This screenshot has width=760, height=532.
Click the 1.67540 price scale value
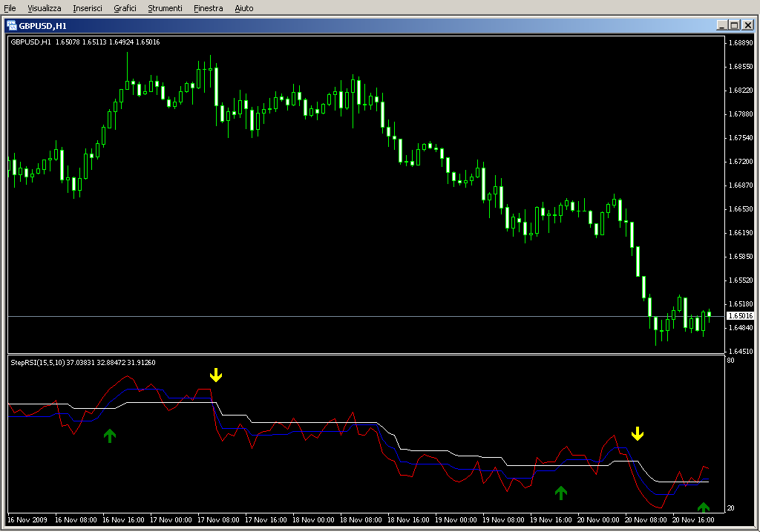coord(741,137)
